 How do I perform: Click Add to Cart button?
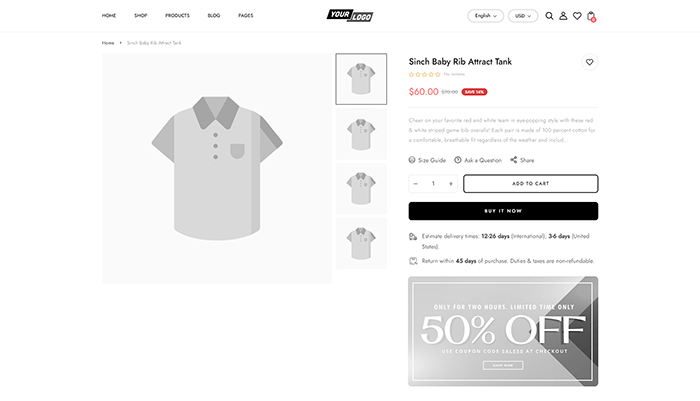click(x=530, y=184)
